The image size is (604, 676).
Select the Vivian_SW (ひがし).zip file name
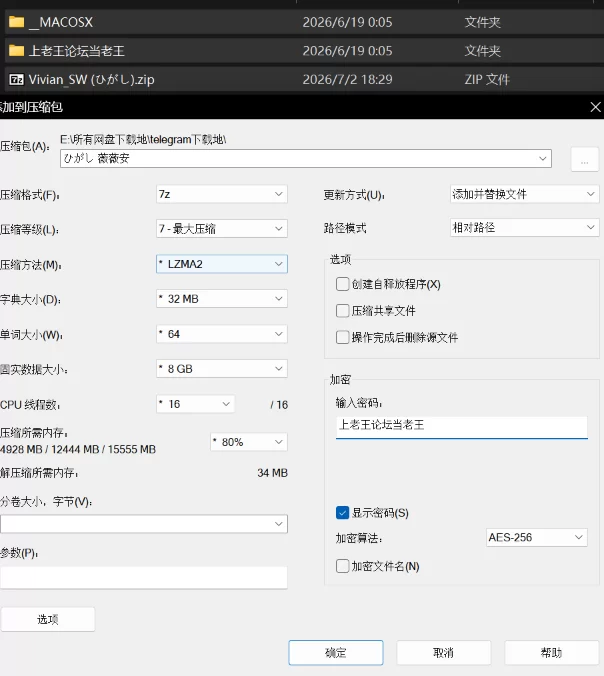click(x=91, y=80)
